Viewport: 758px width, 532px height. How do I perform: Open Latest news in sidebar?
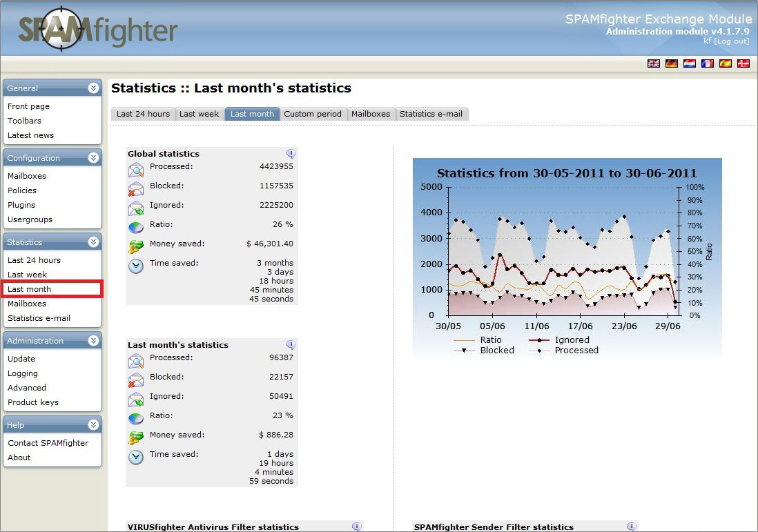tap(31, 135)
